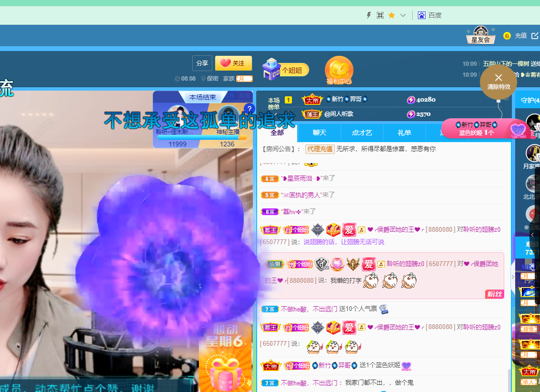Open user 星辰雨泪 from join message
Screen dimensions: 540x392
[301, 178]
